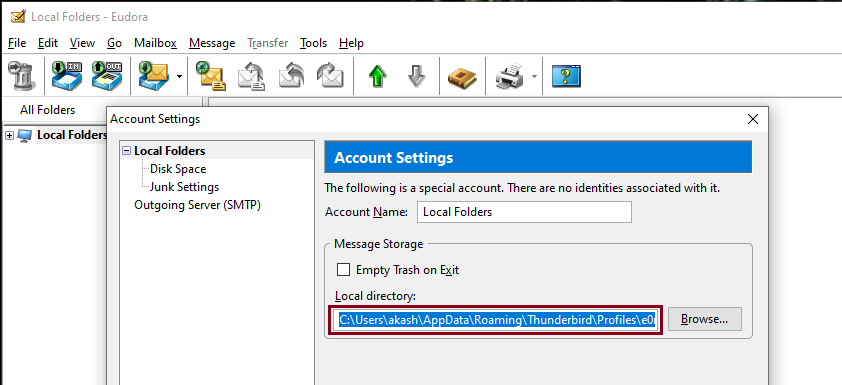This screenshot has width=842, height=385.
Task: Click the help question mark icon
Action: coord(566,76)
